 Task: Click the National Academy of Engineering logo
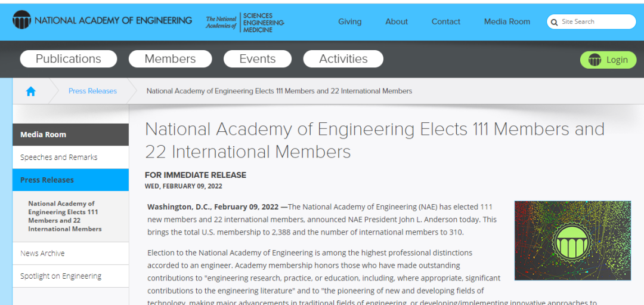click(103, 20)
